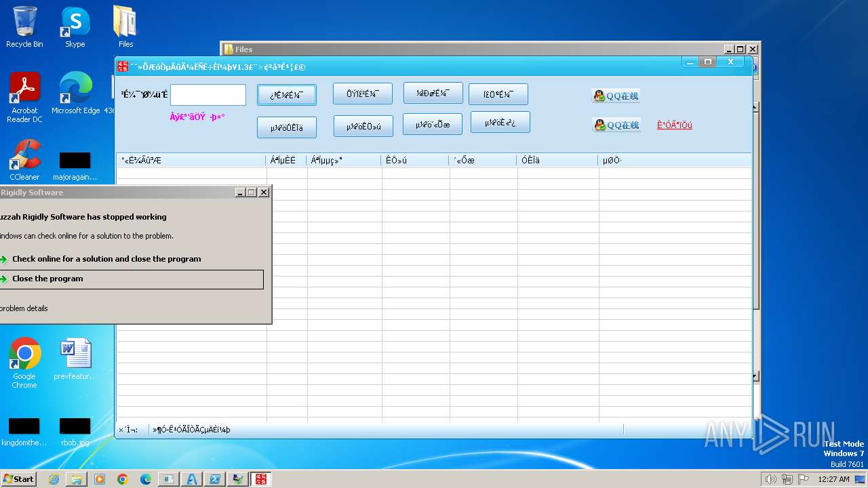
Task: Open Chrome from the taskbar
Action: pos(123,479)
